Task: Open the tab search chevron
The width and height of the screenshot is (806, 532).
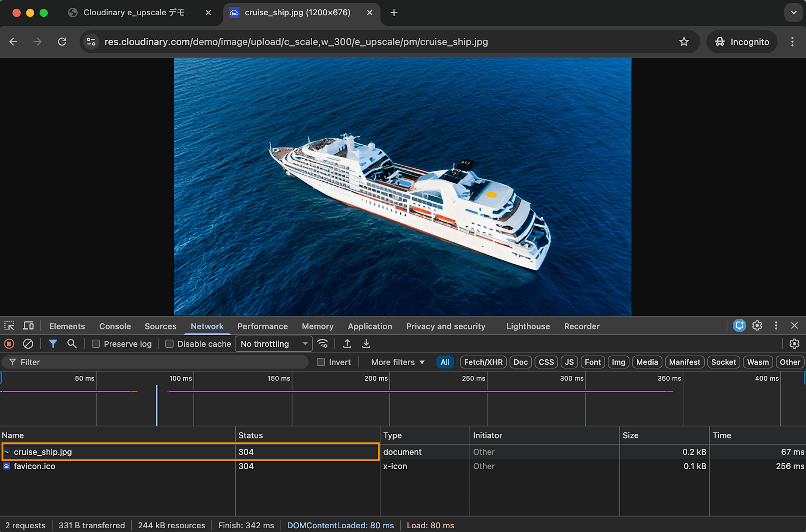Action: click(793, 12)
